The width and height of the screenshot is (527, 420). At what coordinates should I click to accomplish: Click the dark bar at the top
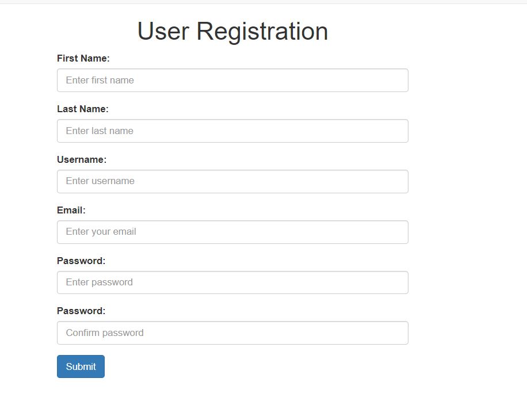click(263, 2)
